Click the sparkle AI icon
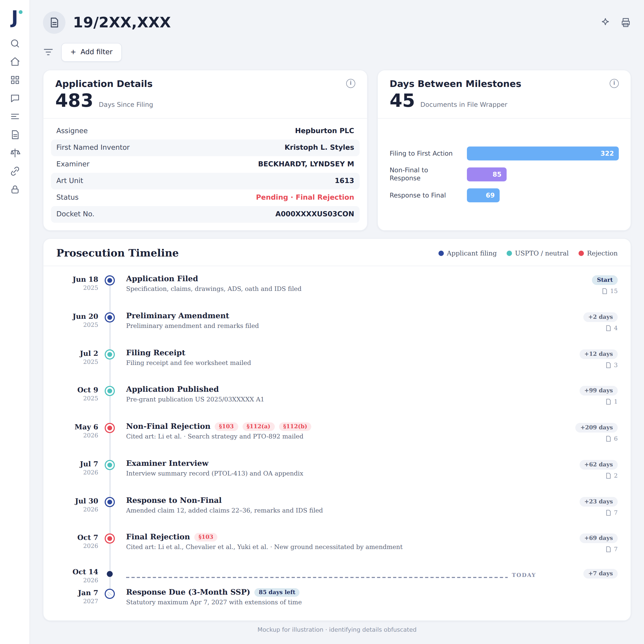The image size is (644, 644). (605, 22)
